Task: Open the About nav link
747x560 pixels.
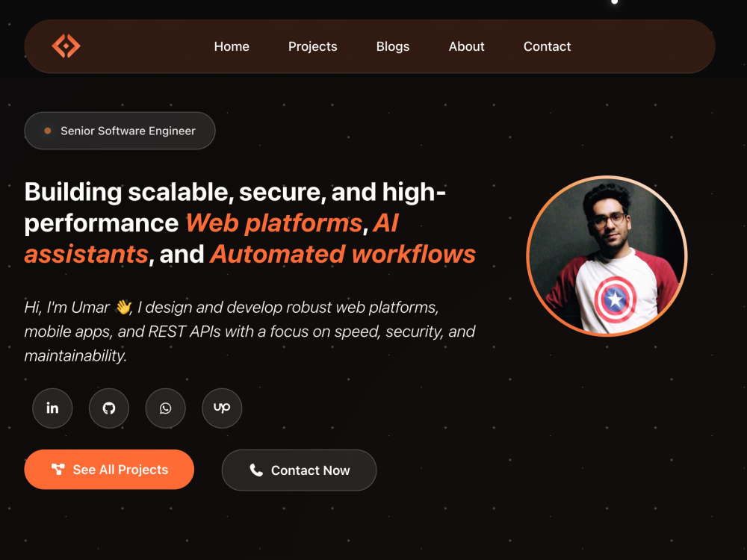Action: click(x=466, y=46)
